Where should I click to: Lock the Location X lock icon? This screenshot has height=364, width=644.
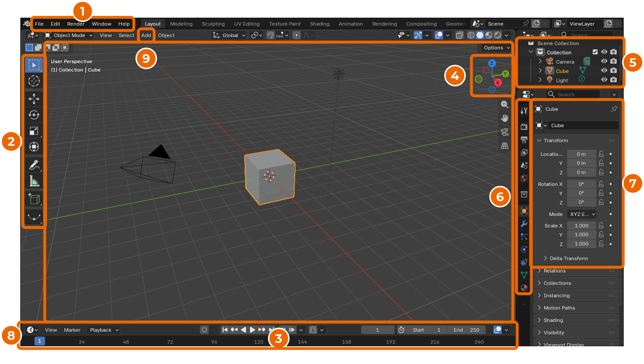click(x=601, y=154)
